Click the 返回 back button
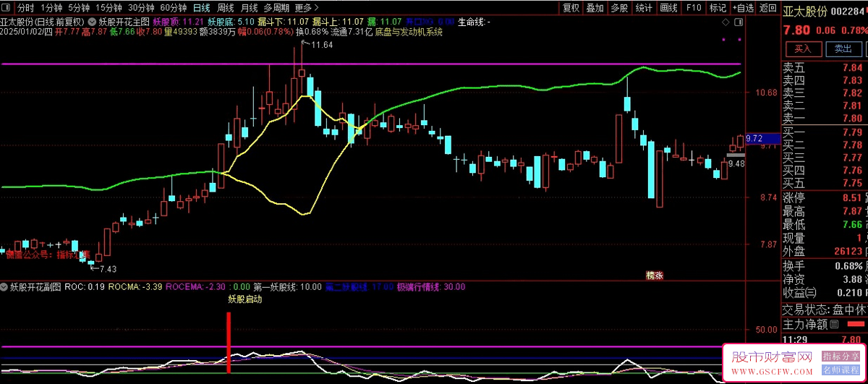 (767, 8)
